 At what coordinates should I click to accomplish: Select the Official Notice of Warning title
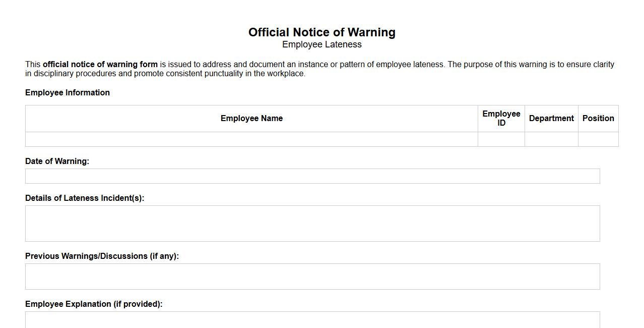click(x=321, y=32)
